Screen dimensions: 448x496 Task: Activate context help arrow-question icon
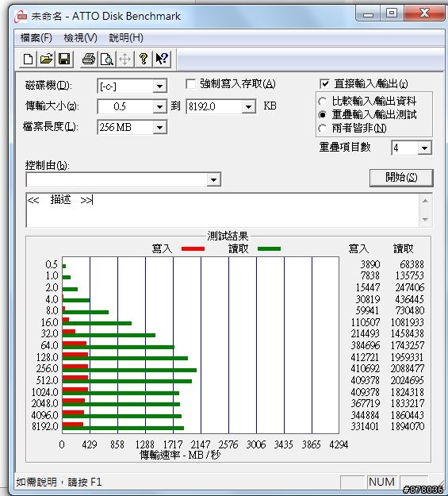pyautogui.click(x=162, y=60)
